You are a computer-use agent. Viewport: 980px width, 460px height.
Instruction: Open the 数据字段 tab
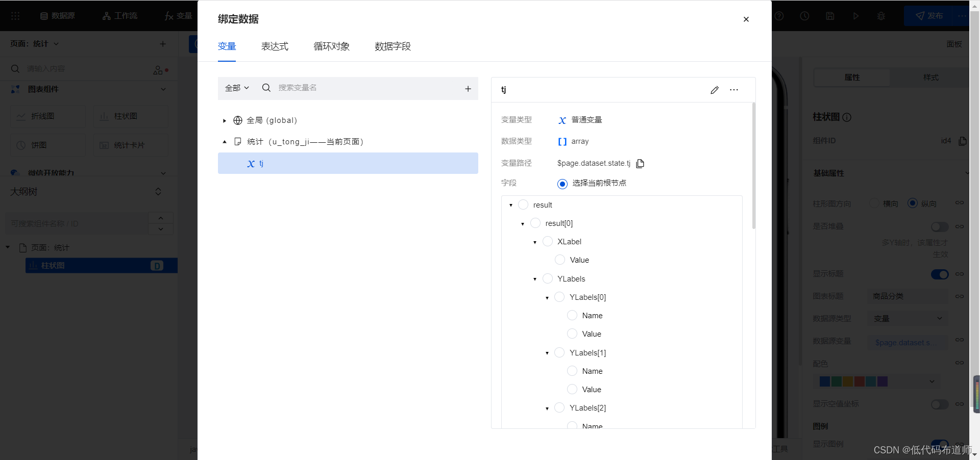point(393,46)
